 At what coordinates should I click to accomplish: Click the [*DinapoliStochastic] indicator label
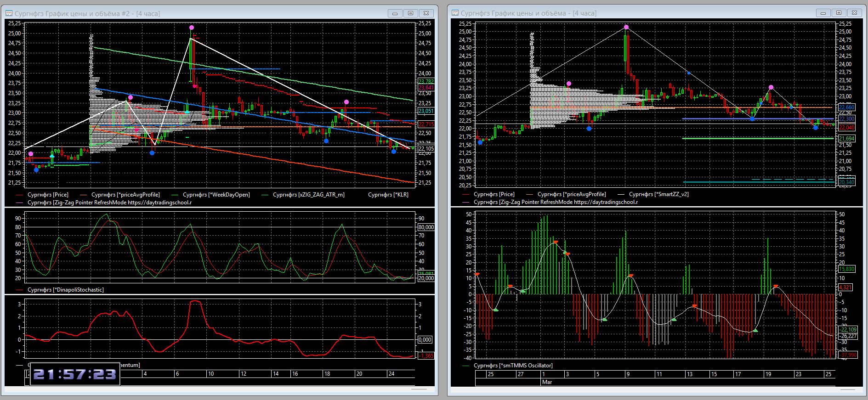click(x=65, y=290)
